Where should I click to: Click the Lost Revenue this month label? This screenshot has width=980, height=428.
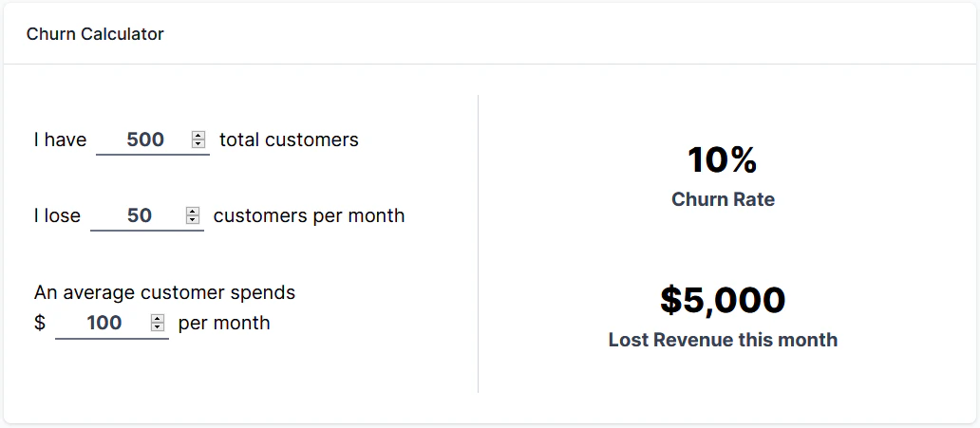[x=723, y=340]
